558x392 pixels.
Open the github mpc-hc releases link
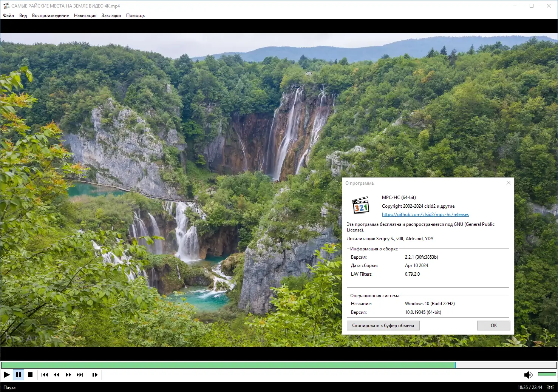(x=425, y=215)
